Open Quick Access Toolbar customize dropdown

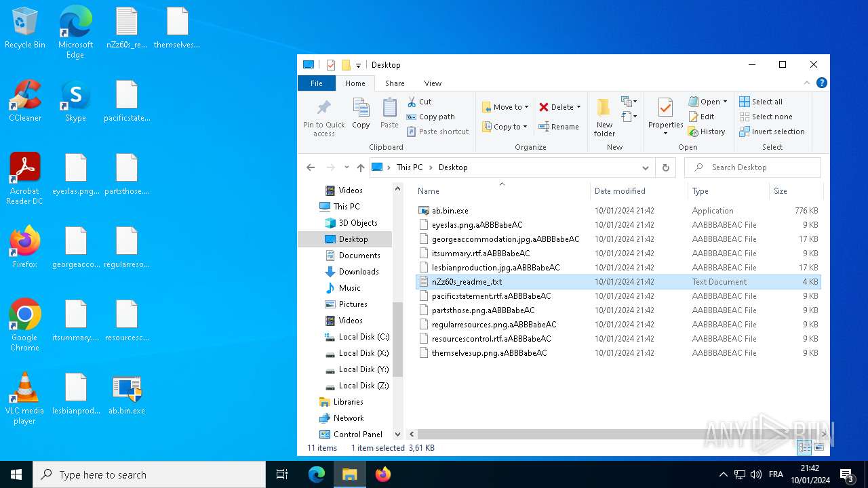pos(358,65)
